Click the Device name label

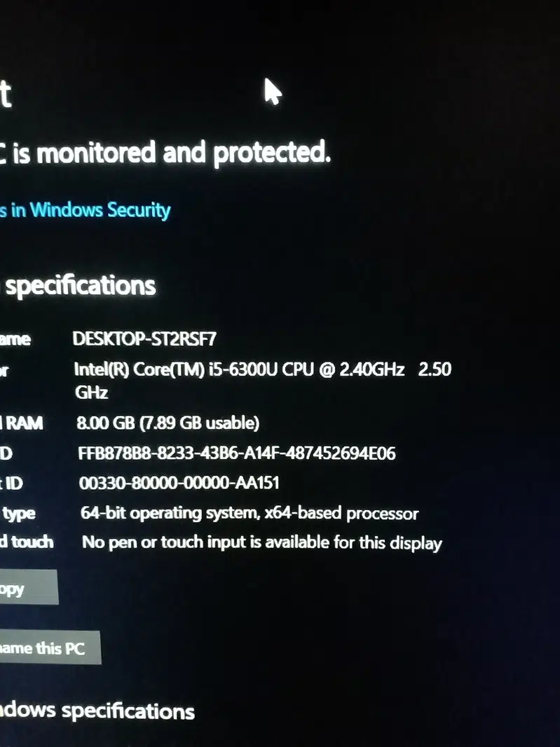pyautogui.click(x=15, y=340)
